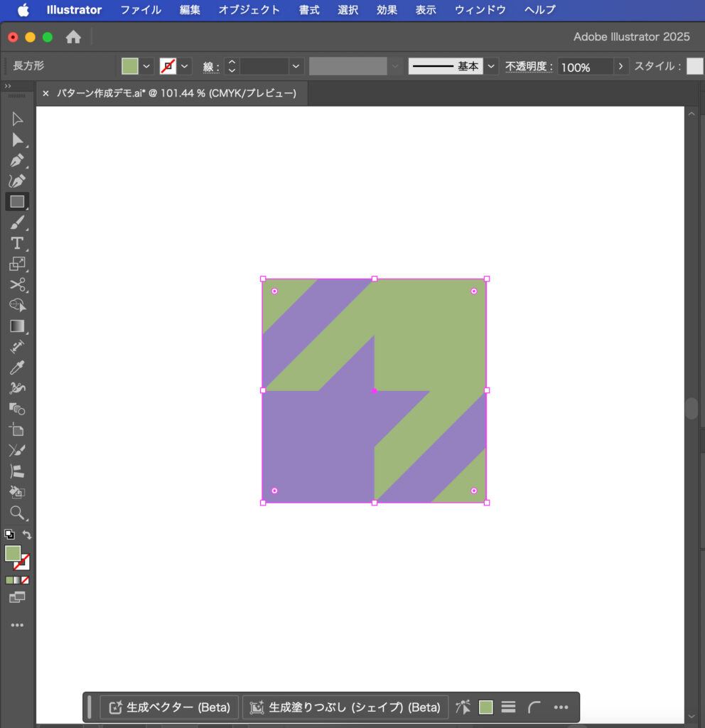705x728 pixels.
Task: Click the 生成ベクター (Beta) button
Action: click(169, 707)
